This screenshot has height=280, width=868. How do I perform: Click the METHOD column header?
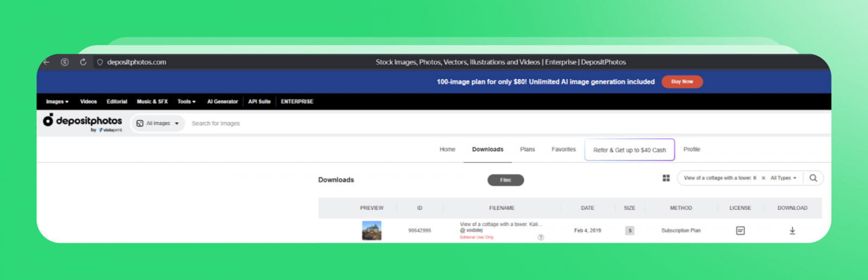[681, 208]
